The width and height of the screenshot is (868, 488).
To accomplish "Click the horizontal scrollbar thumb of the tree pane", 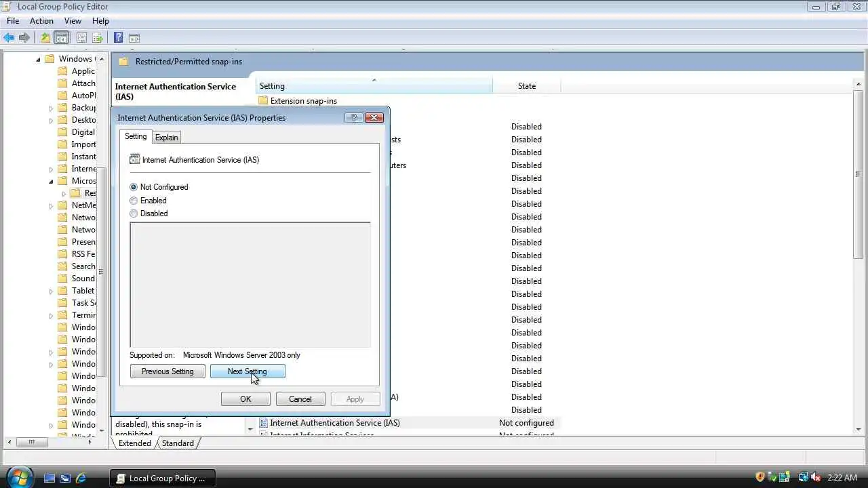I will click(31, 442).
